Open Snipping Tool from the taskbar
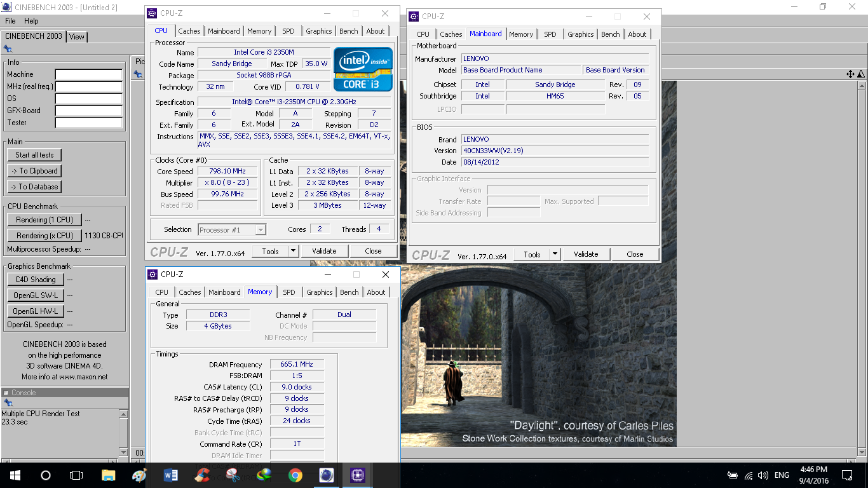Image resolution: width=868 pixels, height=488 pixels. (233, 475)
